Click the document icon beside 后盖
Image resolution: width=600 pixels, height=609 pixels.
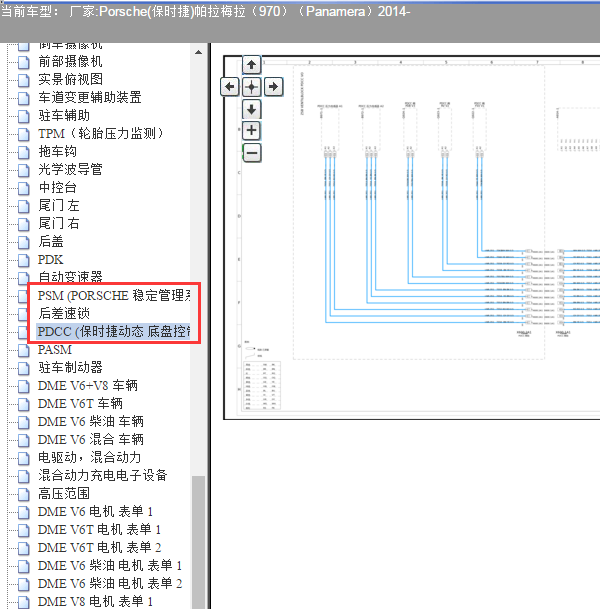click(x=24, y=242)
